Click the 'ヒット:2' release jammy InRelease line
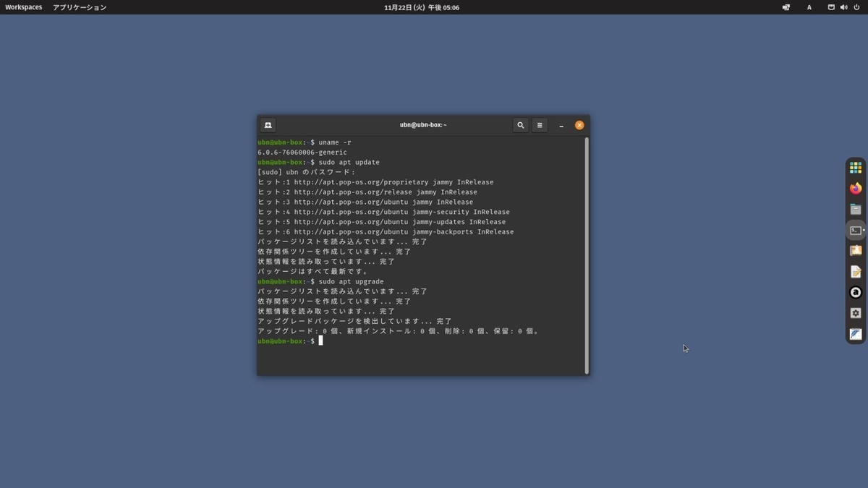Screen dimensions: 868x488 tap(367, 192)
